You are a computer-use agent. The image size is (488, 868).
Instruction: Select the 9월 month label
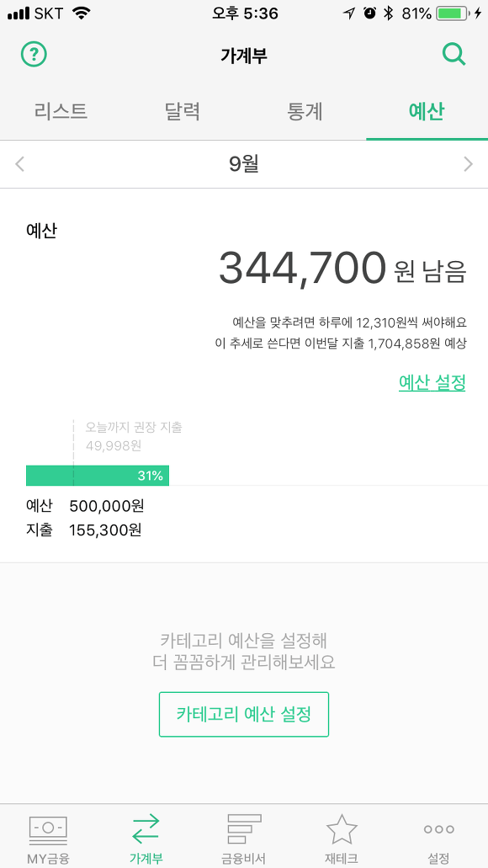[244, 164]
